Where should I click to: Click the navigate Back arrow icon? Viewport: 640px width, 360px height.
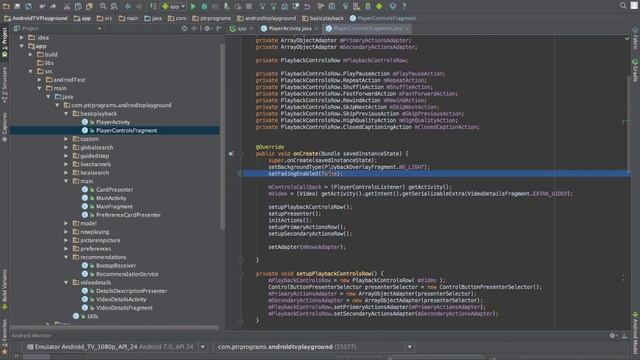[128, 6]
